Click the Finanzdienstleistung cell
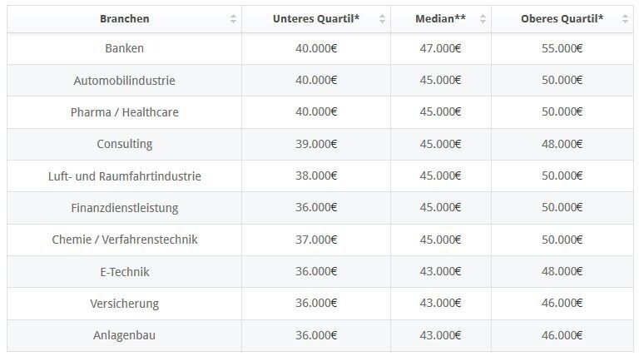This screenshot has height=356, width=644. point(125,208)
